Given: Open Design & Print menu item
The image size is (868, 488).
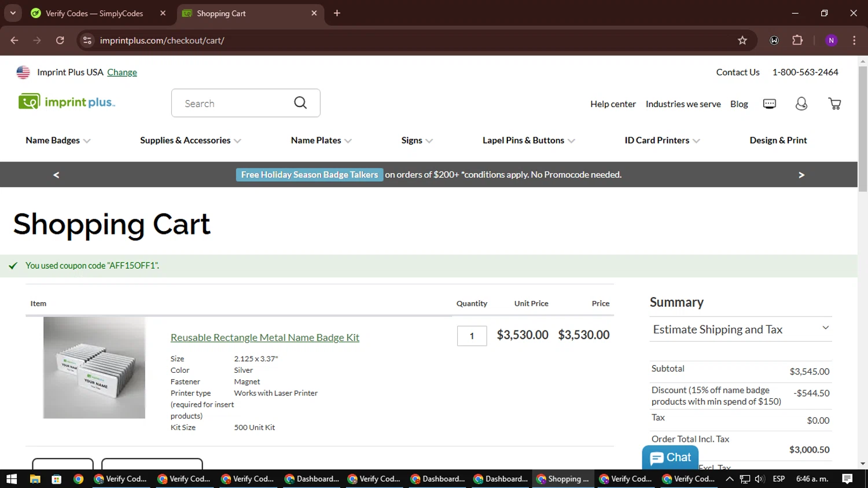Looking at the screenshot, I should (x=778, y=141).
